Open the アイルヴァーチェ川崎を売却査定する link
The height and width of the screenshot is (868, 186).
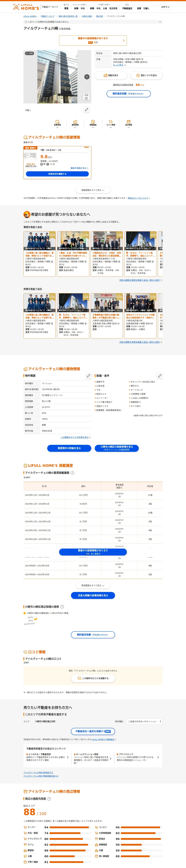pos(38,773)
